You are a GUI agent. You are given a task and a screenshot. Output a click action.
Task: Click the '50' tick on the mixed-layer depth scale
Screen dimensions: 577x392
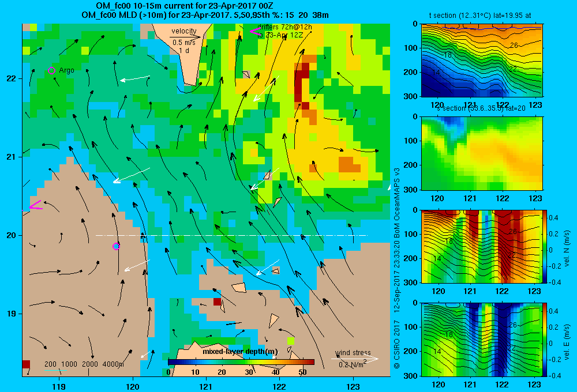click(302, 372)
